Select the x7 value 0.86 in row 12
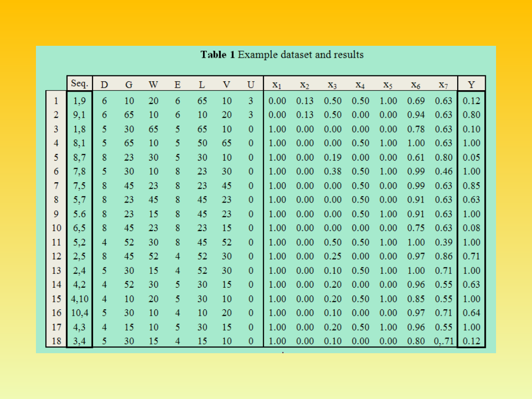The image size is (532, 399). pyautogui.click(x=443, y=256)
